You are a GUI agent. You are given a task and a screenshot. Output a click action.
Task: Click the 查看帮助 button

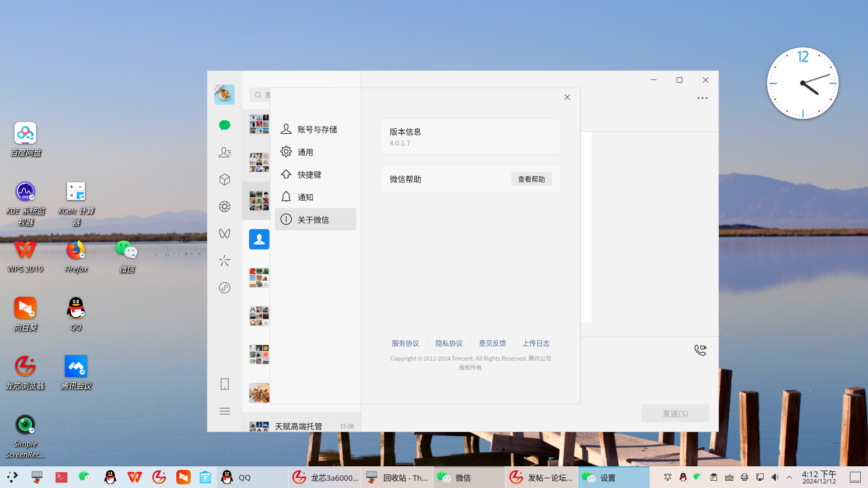coord(532,179)
